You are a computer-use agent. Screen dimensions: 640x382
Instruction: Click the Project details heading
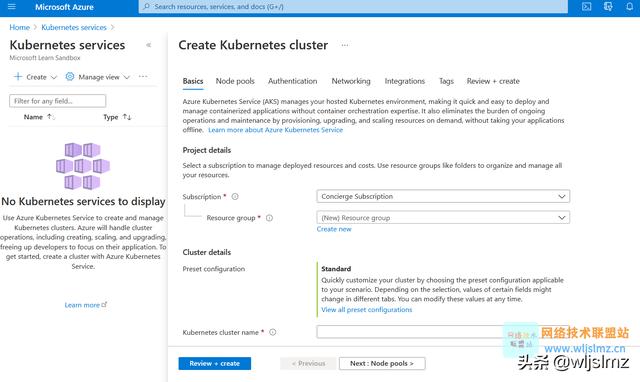point(207,150)
